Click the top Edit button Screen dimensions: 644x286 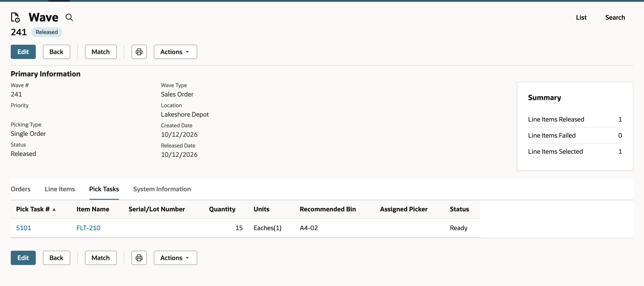point(23,52)
